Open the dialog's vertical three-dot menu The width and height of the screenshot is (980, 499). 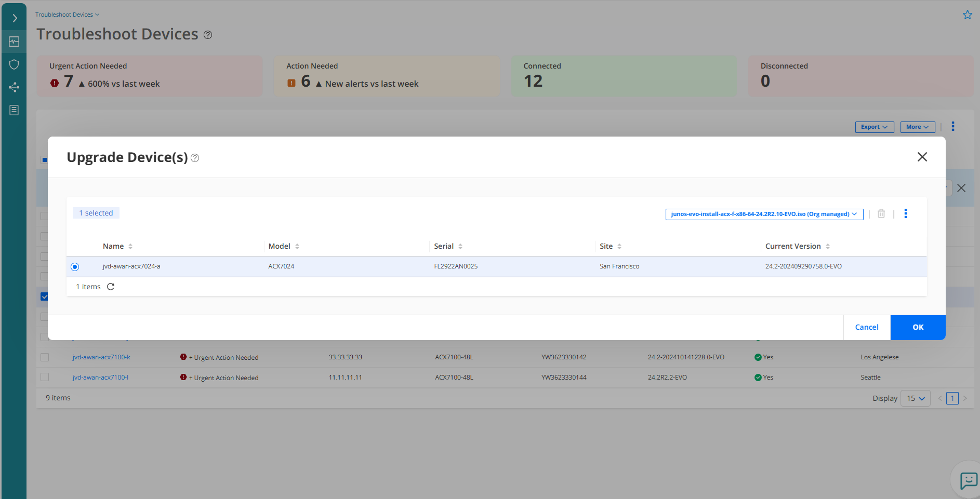[x=906, y=213]
